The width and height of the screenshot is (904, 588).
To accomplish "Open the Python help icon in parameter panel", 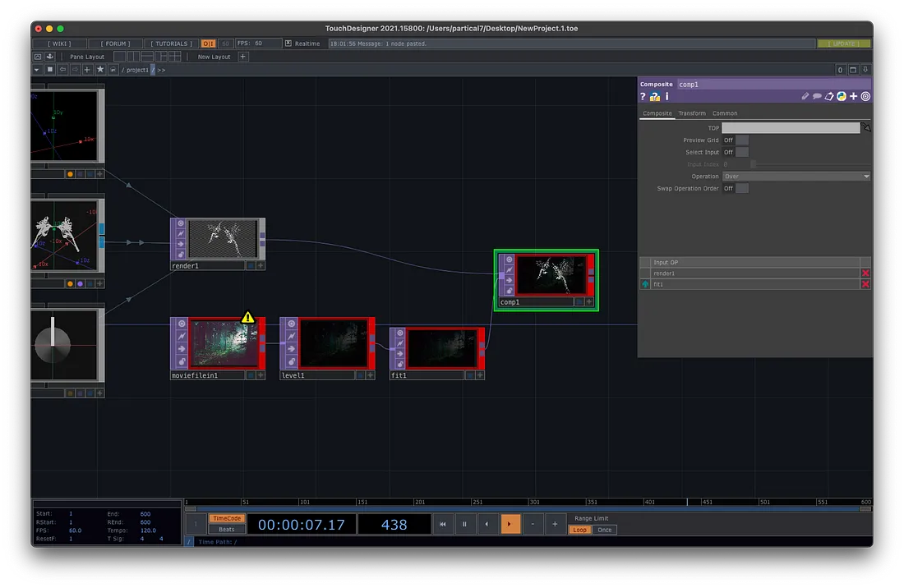I will point(655,97).
